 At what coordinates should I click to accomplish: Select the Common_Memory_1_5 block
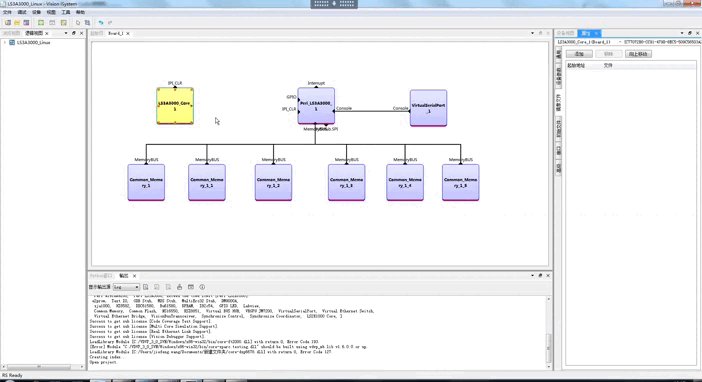461,182
